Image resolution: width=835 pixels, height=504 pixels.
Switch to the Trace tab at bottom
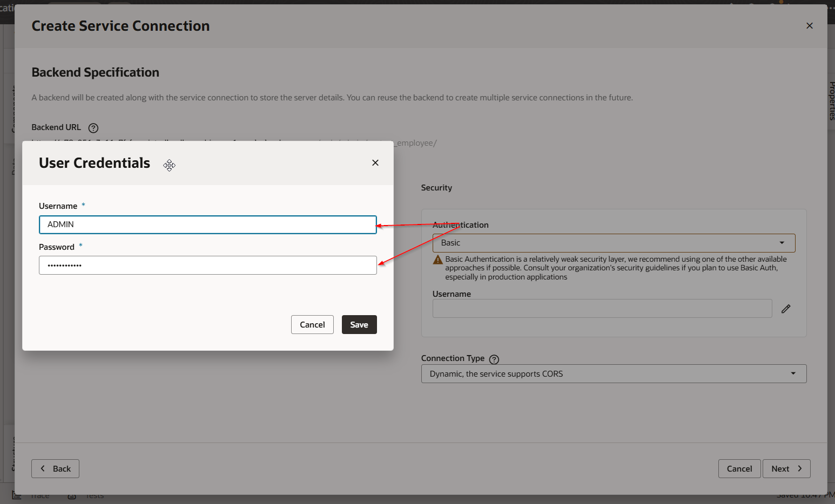click(x=39, y=496)
